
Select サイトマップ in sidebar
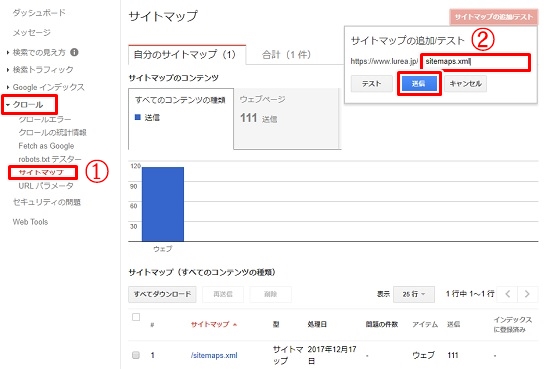[x=41, y=173]
